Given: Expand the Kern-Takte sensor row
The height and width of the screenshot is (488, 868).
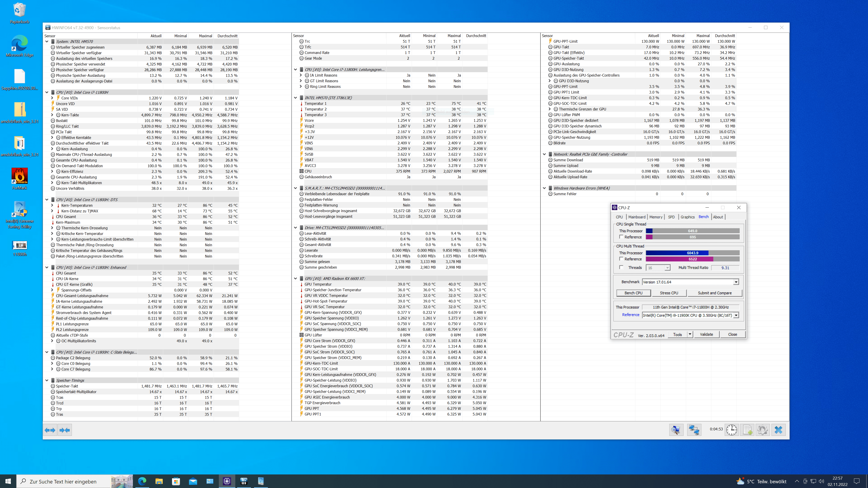Looking at the screenshot, I should (x=52, y=115).
